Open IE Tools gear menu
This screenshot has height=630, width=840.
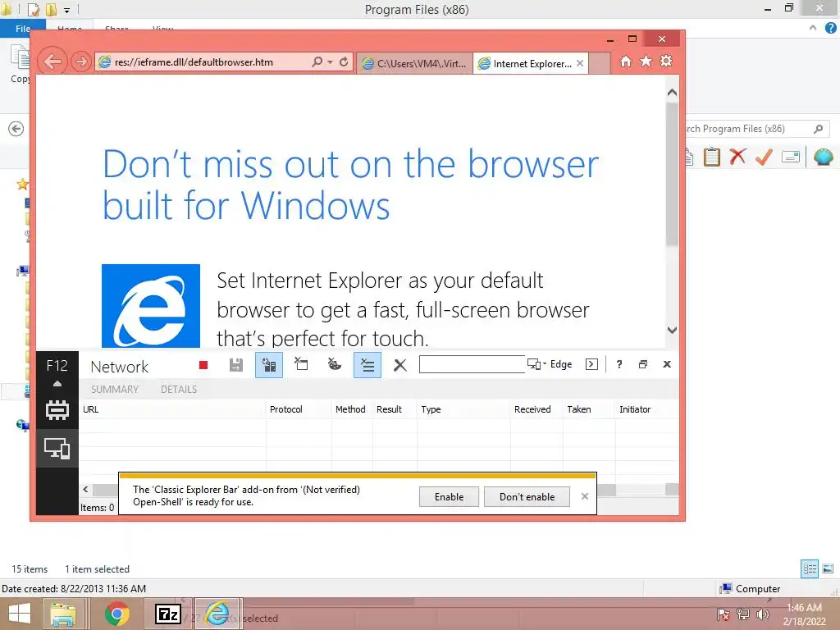tap(666, 61)
